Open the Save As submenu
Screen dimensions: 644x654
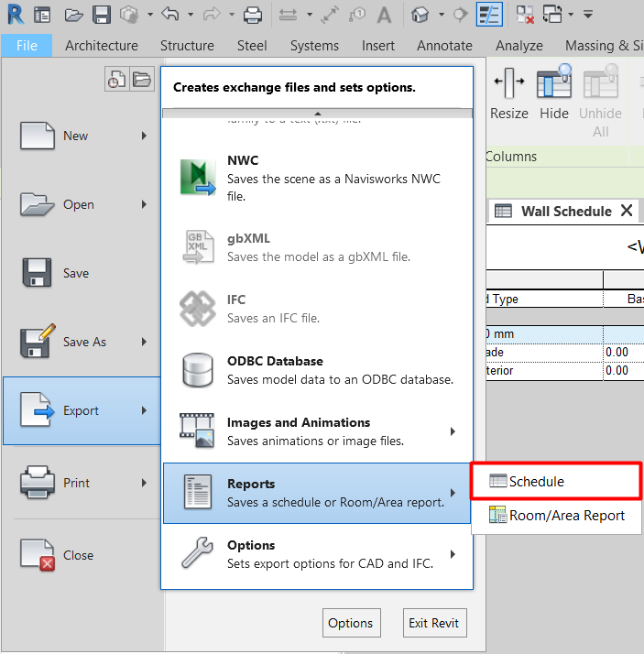pos(82,342)
